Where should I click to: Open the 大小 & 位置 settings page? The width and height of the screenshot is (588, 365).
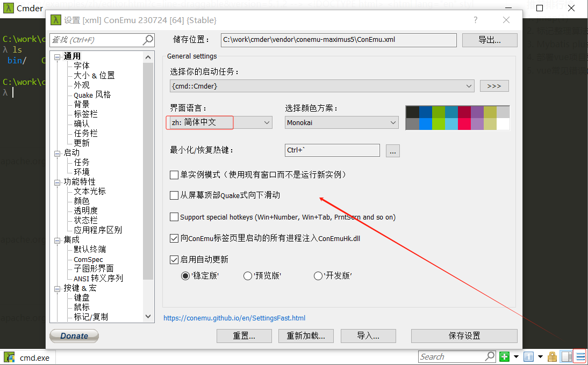94,76
